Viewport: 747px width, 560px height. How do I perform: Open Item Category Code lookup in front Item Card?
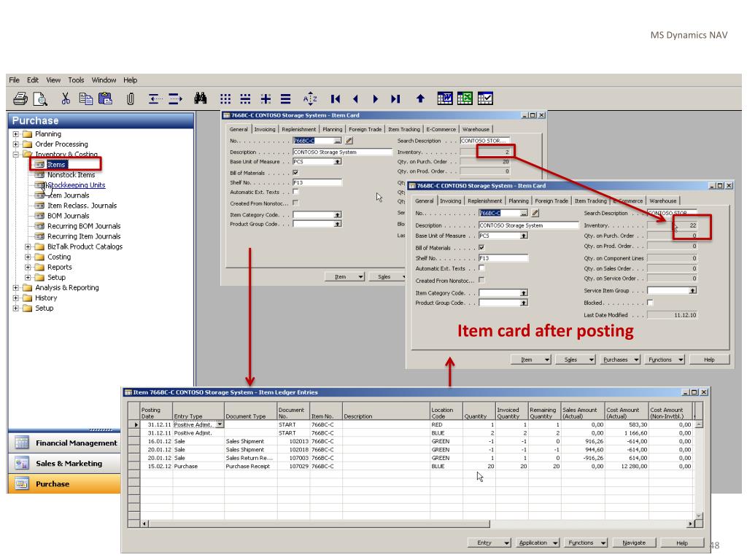[x=524, y=293]
